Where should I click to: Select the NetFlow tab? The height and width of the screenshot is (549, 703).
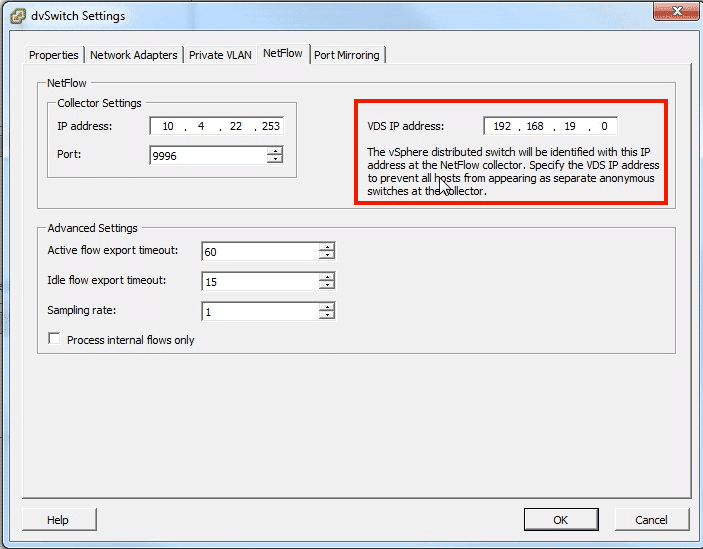point(283,53)
